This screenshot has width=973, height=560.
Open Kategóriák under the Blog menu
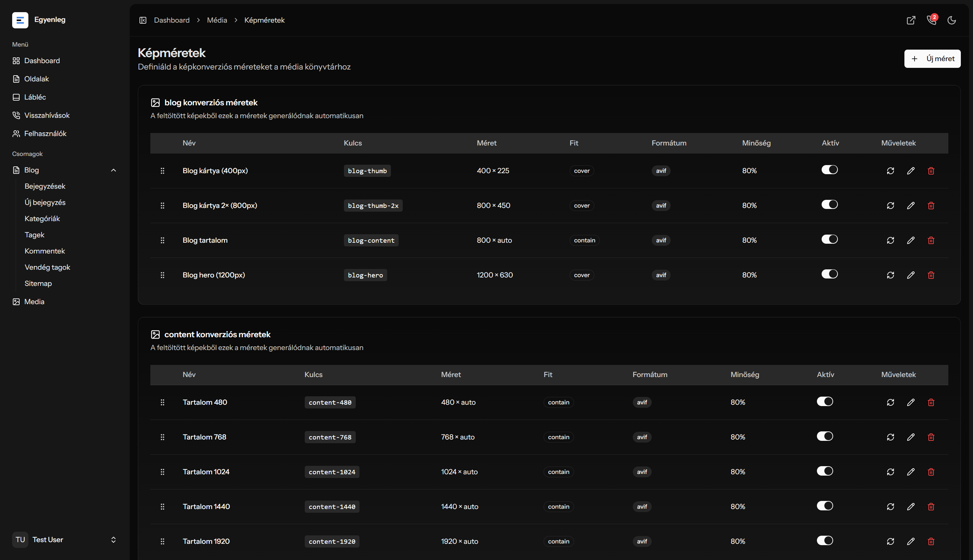click(x=42, y=219)
